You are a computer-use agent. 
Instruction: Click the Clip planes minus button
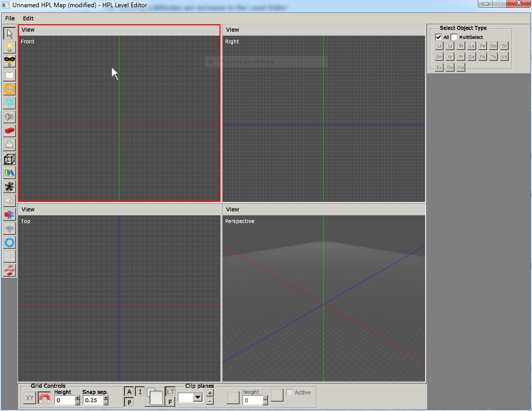tap(210, 401)
